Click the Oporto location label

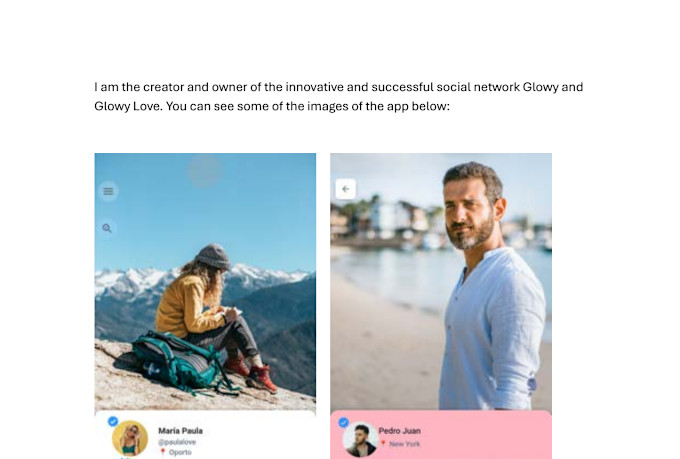coord(180,452)
